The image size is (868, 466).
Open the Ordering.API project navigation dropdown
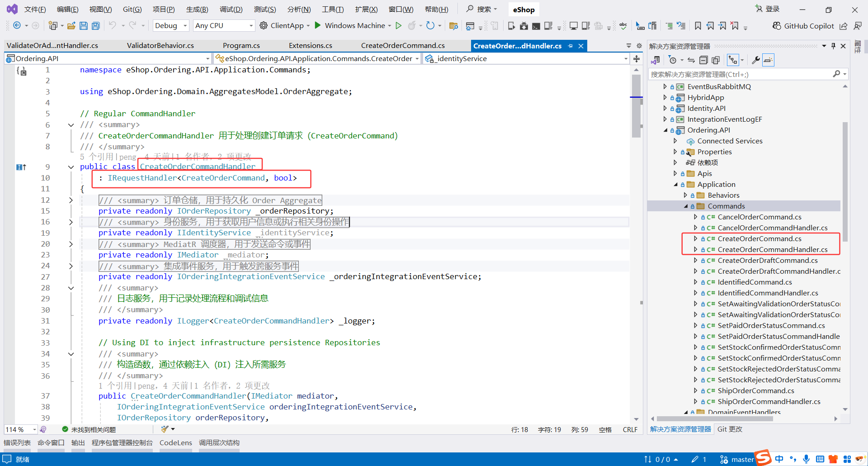[x=108, y=59]
